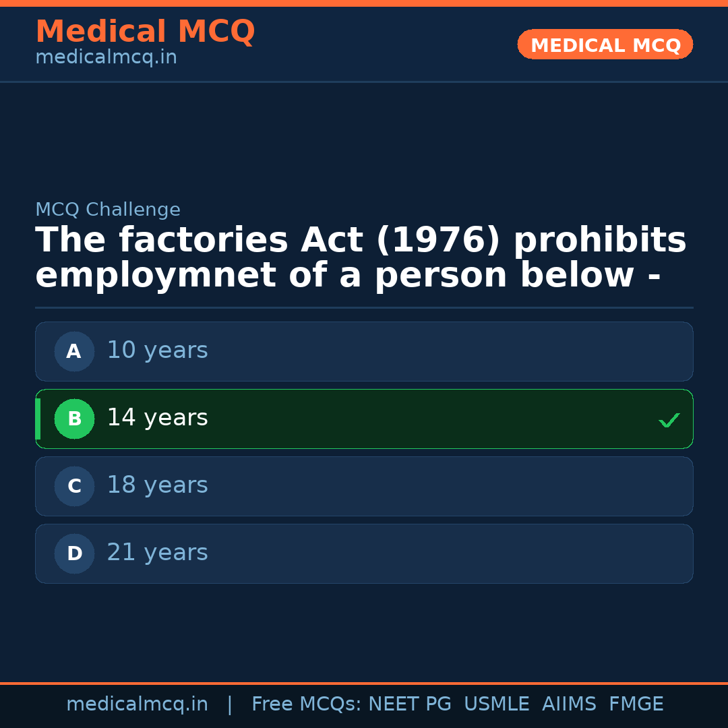This screenshot has height=728, width=728.
Task: Click "Free MCQs:" text in footer
Action: point(306,704)
